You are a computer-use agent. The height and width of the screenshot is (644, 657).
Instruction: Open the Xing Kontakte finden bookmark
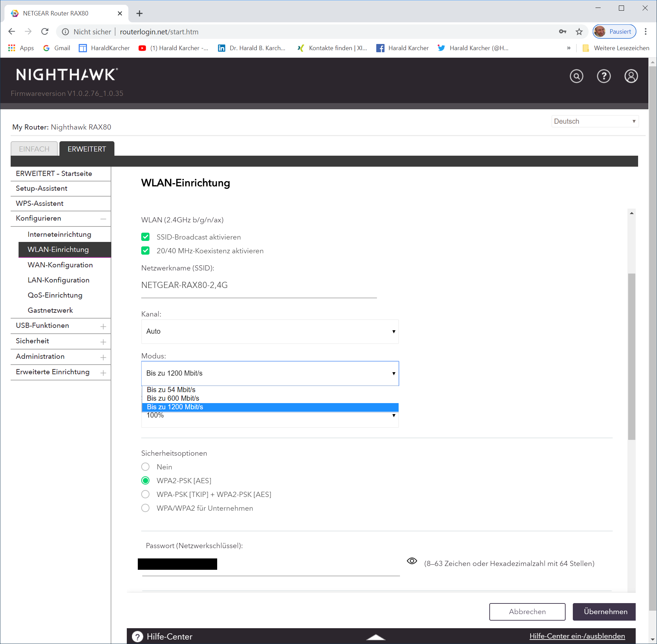pos(332,48)
